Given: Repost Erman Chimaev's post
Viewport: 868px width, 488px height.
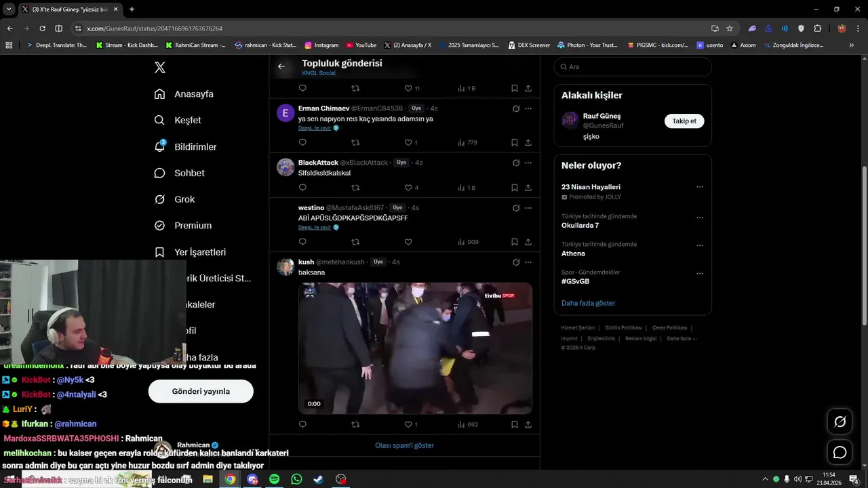Looking at the screenshot, I should coord(355,142).
